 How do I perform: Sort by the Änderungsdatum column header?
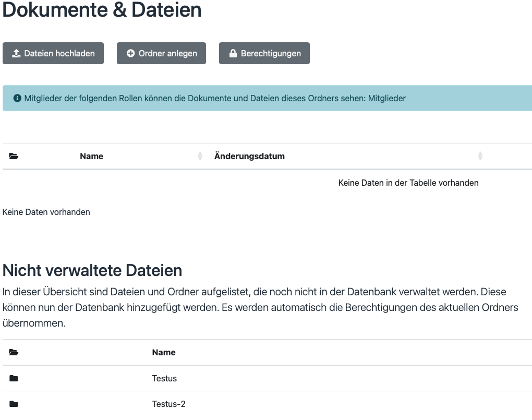[249, 156]
